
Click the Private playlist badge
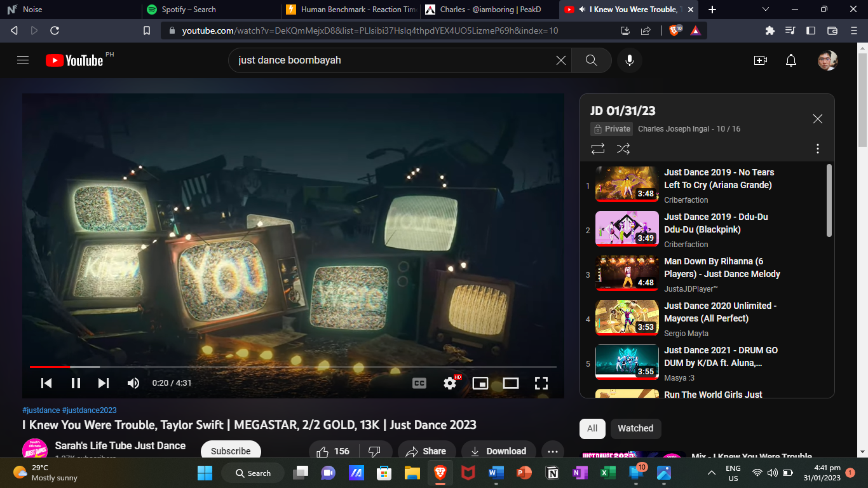(611, 129)
